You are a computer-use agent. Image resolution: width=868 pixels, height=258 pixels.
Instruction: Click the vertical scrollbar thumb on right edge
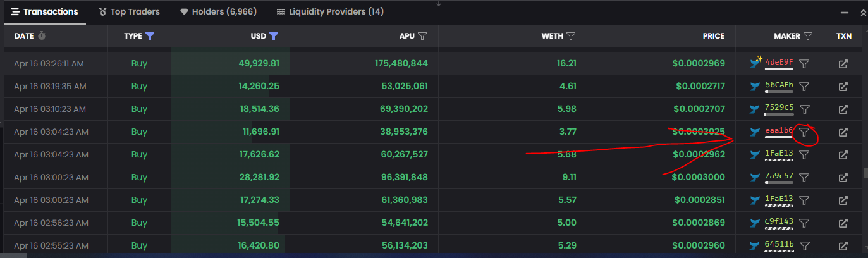pyautogui.click(x=865, y=173)
